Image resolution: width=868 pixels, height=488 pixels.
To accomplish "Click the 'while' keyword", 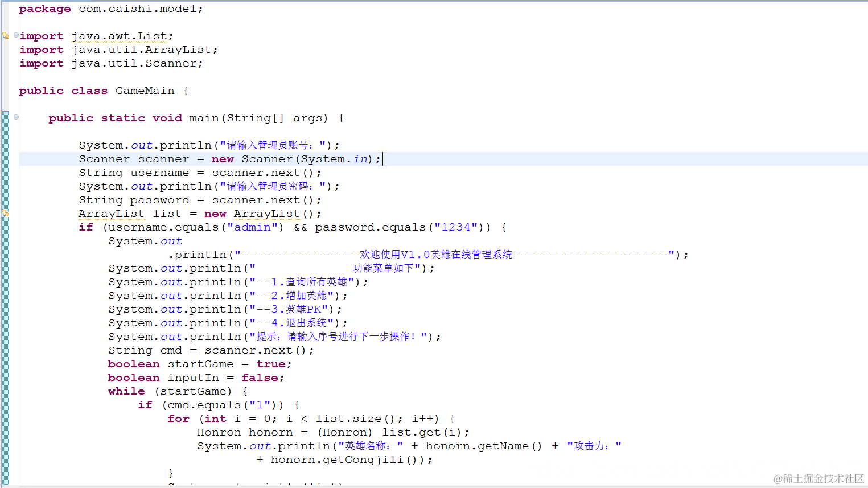I will click(126, 392).
